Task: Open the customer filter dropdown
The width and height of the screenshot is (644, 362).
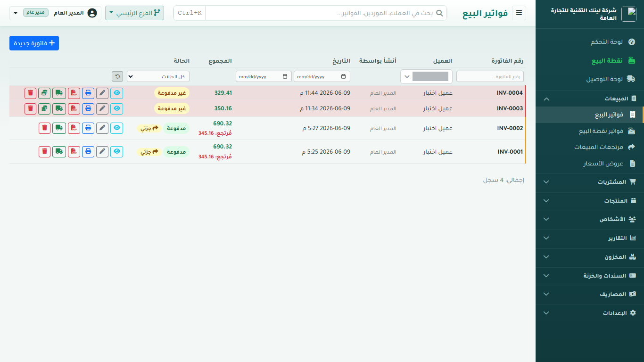Action: point(426,76)
